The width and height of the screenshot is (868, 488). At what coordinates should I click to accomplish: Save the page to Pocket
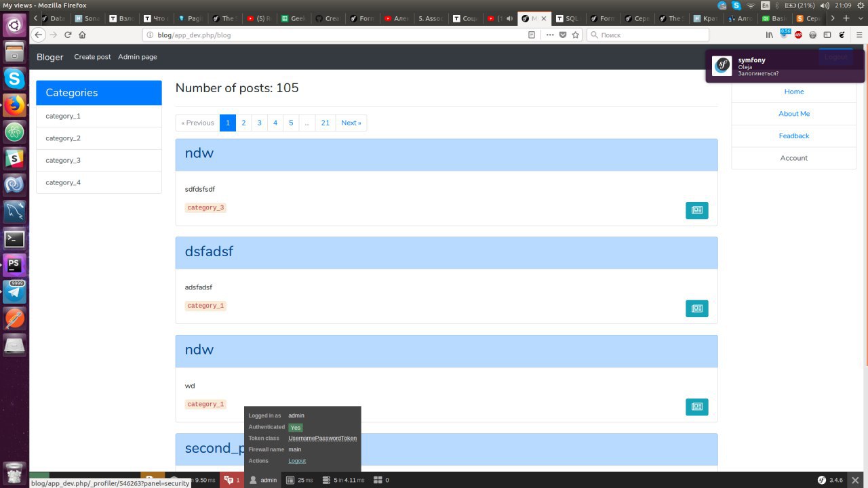coord(562,35)
